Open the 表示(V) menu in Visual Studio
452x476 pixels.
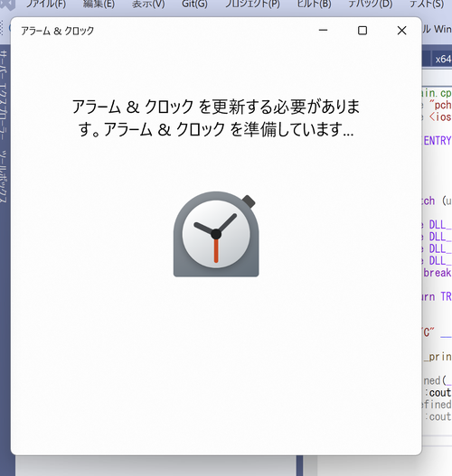pos(148,5)
